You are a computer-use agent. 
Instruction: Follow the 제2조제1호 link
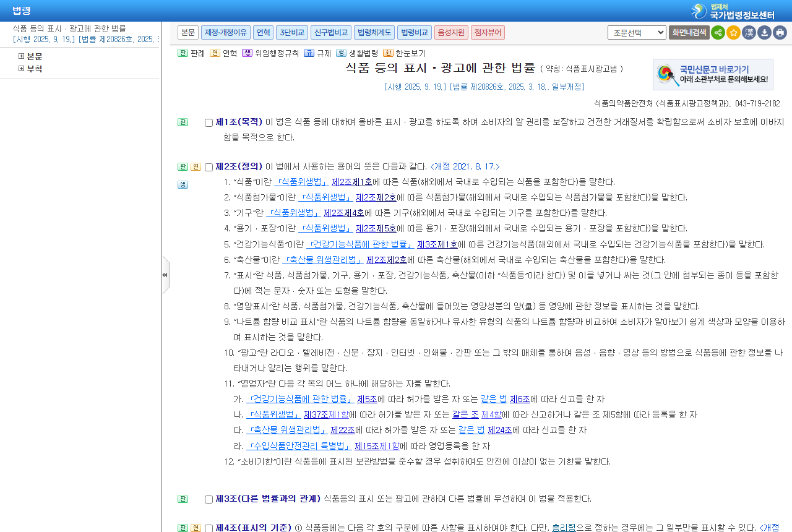[x=352, y=182]
